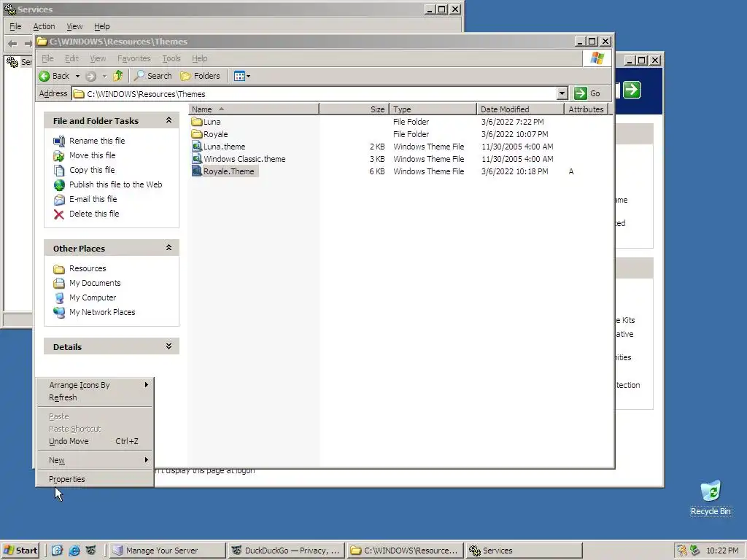Screen dimensions: 747x560
Task: Open the Views icon in Explorer toolbar
Action: 239,76
